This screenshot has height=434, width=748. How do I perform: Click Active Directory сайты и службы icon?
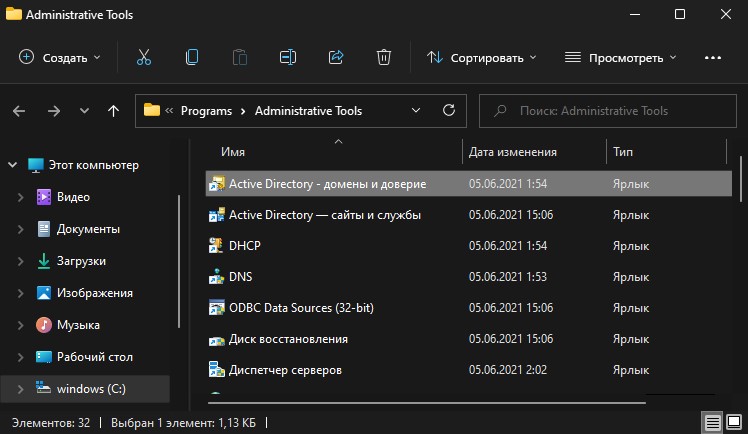pos(216,215)
